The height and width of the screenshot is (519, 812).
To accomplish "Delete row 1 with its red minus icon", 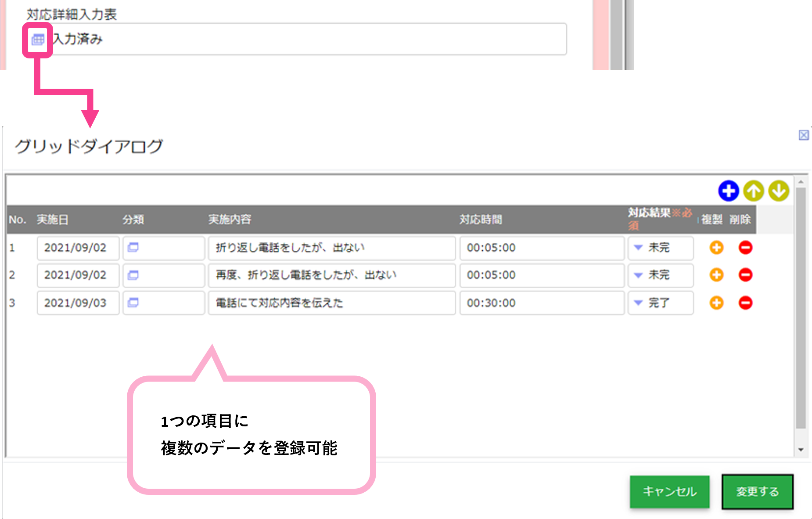I will (745, 248).
